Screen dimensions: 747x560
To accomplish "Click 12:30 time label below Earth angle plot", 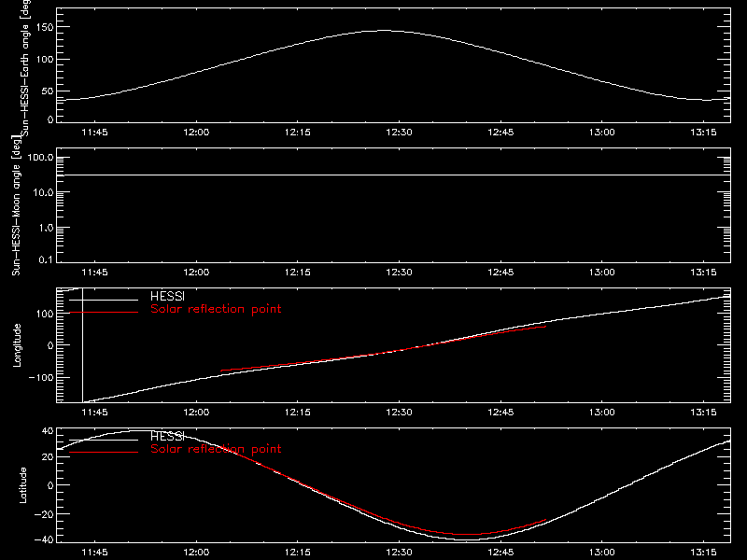I will (400, 133).
